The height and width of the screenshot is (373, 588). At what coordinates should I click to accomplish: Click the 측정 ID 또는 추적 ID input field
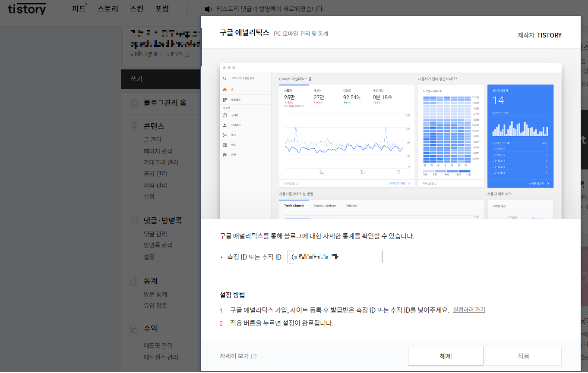pos(335,257)
